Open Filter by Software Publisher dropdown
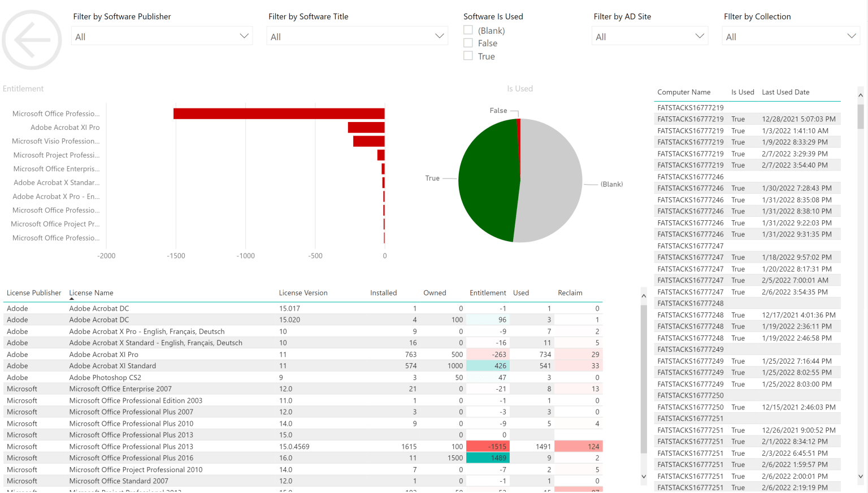 click(162, 37)
